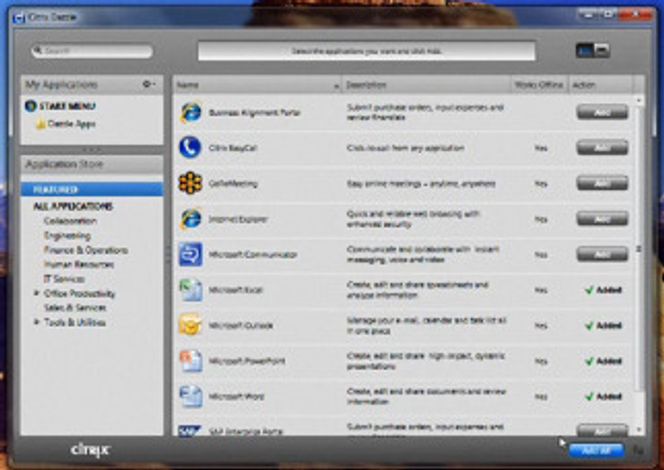
Task: Click the Citrix EasyCall name text
Action: point(233,148)
